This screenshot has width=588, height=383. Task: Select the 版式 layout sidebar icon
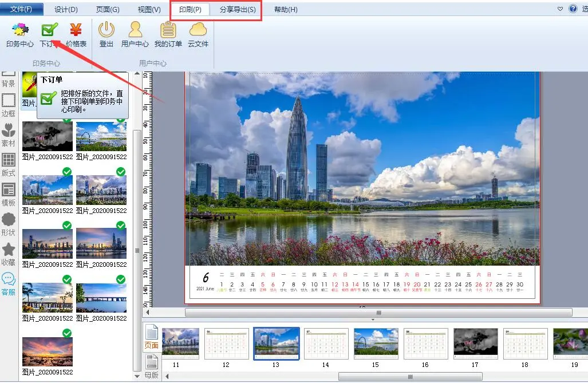coord(9,164)
